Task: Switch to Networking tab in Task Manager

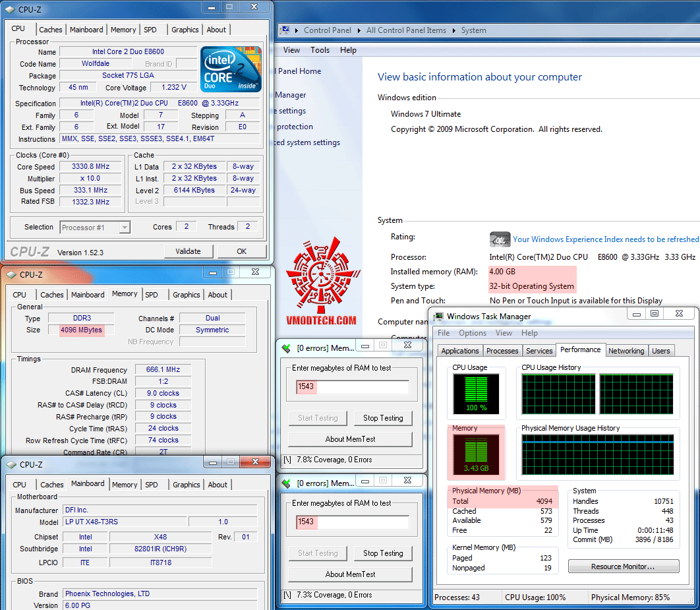Action: pos(626,351)
